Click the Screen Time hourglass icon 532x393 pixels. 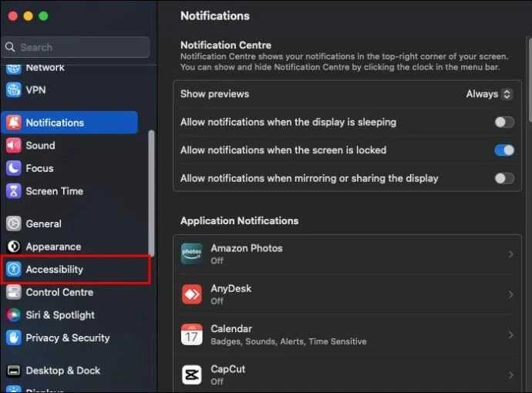14,191
